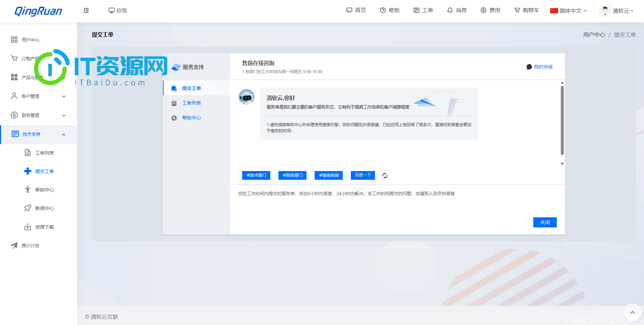Open 新闻中心 in the left sidebar

(44, 208)
